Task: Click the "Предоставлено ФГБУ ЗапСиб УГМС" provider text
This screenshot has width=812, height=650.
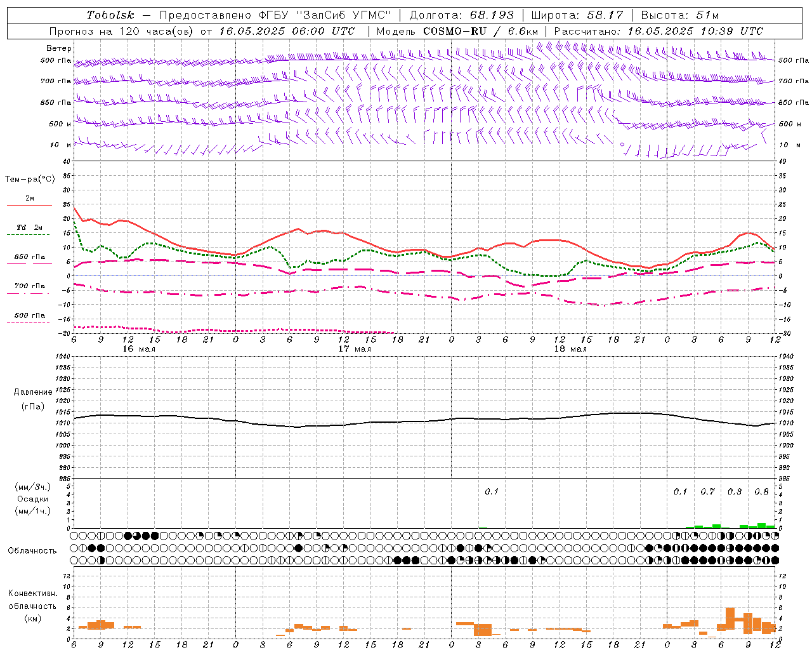Action: click(x=276, y=15)
